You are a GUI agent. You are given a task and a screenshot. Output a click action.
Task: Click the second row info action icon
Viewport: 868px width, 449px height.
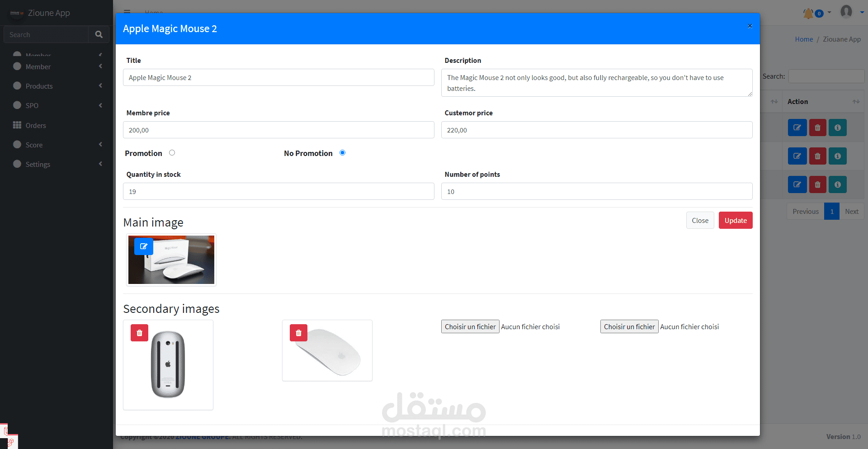tap(838, 156)
